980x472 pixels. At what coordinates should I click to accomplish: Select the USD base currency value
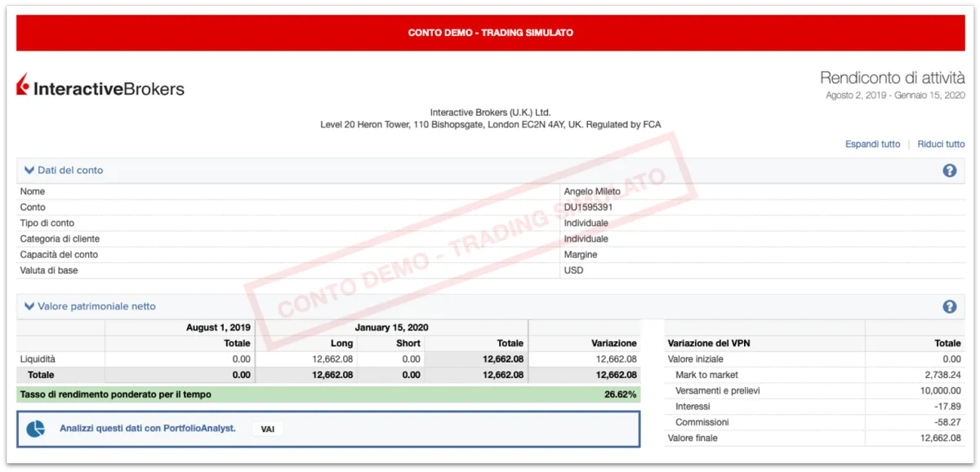coord(573,270)
